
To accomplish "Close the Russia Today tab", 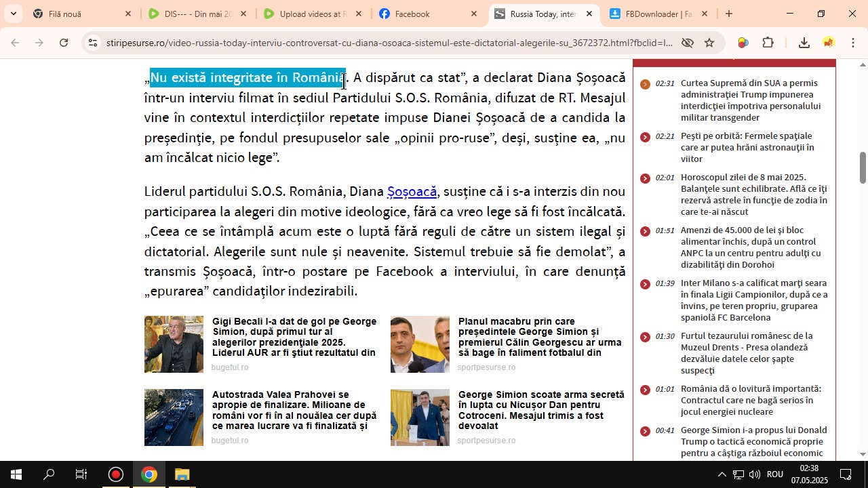I will (x=589, y=14).
